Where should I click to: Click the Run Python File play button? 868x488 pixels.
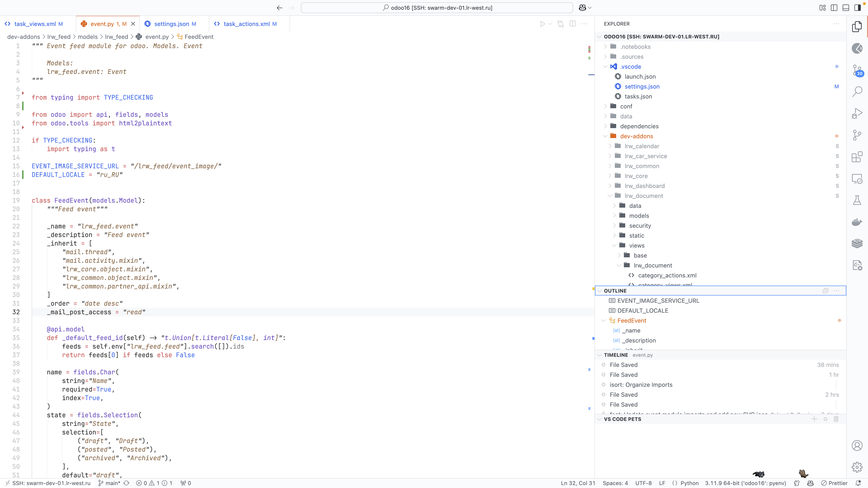click(542, 24)
